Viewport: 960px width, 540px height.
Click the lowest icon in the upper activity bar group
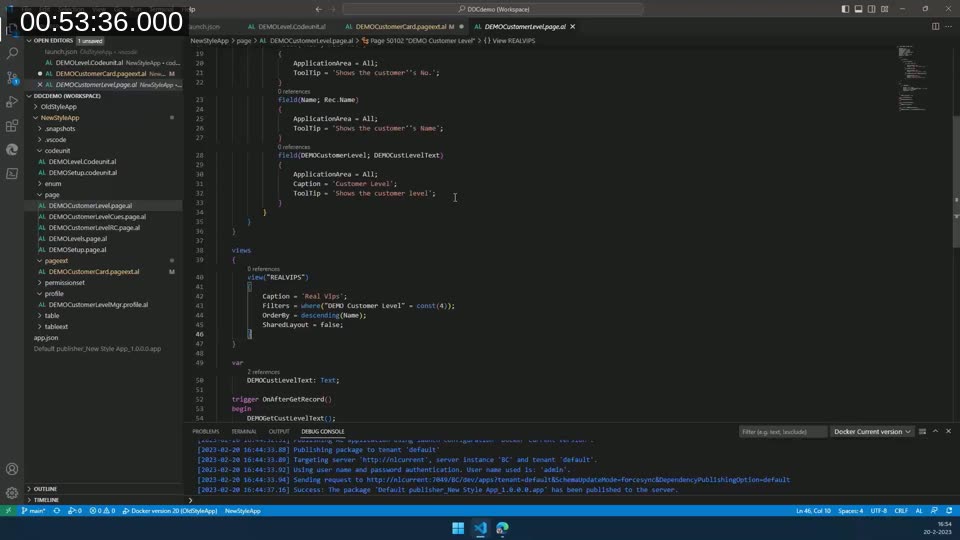(x=12, y=174)
